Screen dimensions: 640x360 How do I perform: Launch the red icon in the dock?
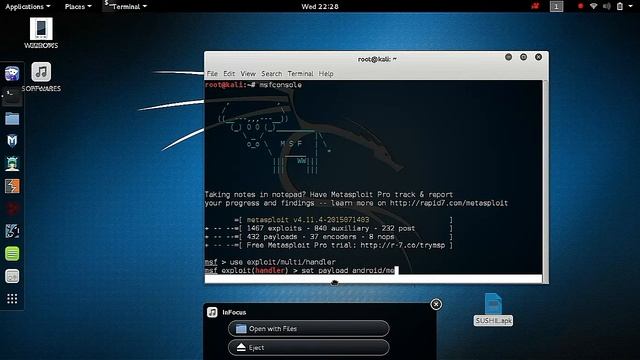[x=12, y=209]
